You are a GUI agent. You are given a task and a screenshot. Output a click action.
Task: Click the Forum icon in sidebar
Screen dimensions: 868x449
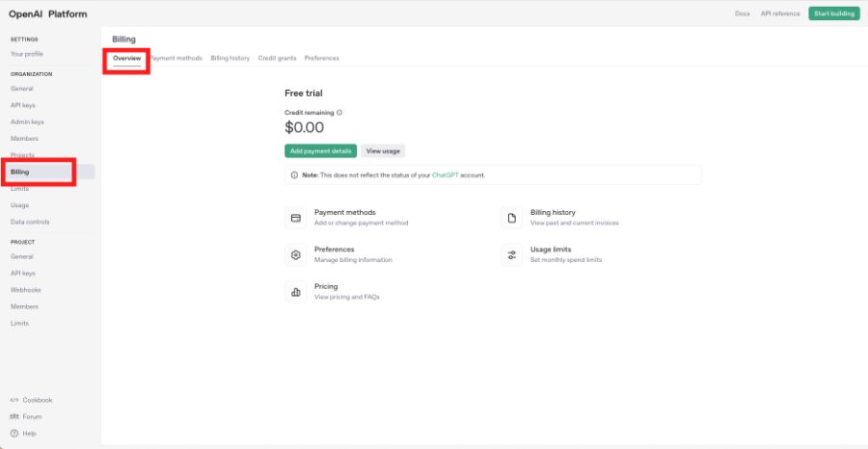tap(14, 416)
